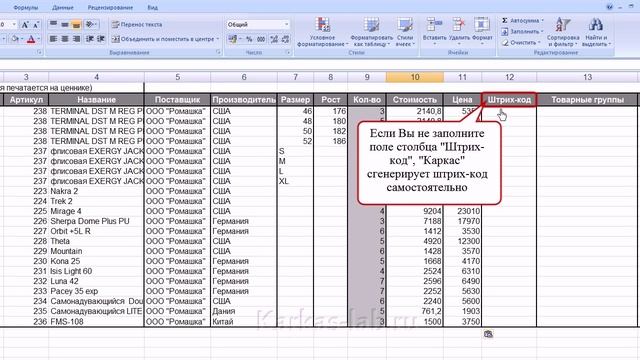Image resolution: width=640 pixels, height=360 pixels.
Task: Increase the indent
Action: pos(101,39)
